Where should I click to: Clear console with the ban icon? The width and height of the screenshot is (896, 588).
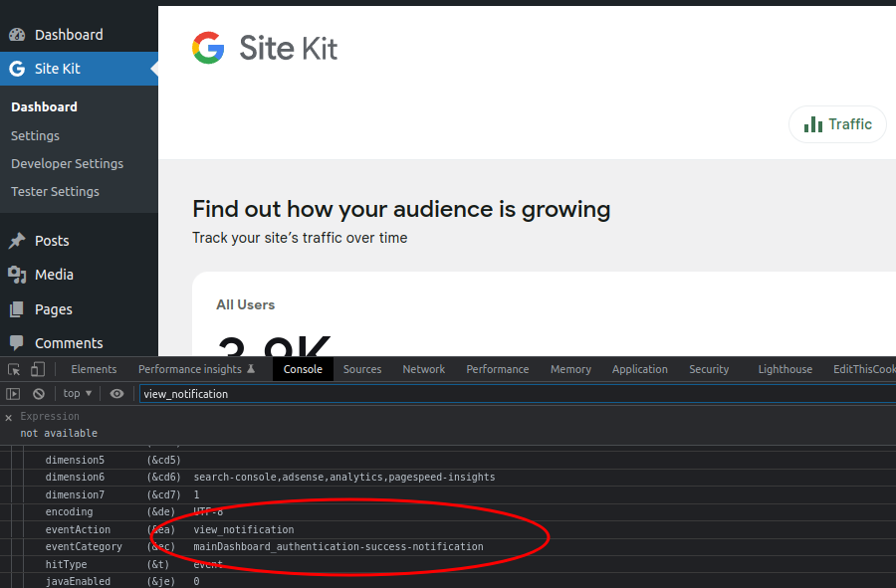tap(38, 394)
